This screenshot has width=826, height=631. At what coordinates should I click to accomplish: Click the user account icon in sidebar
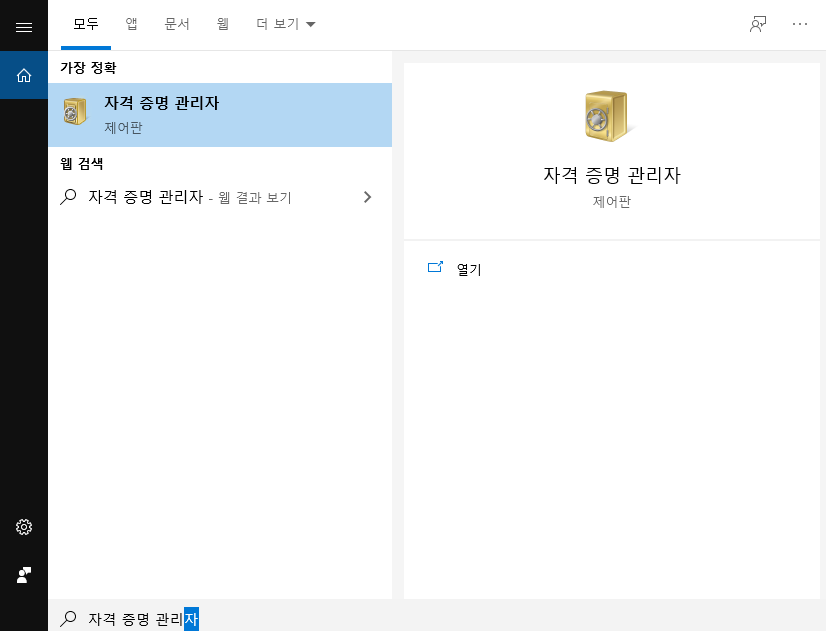24,575
